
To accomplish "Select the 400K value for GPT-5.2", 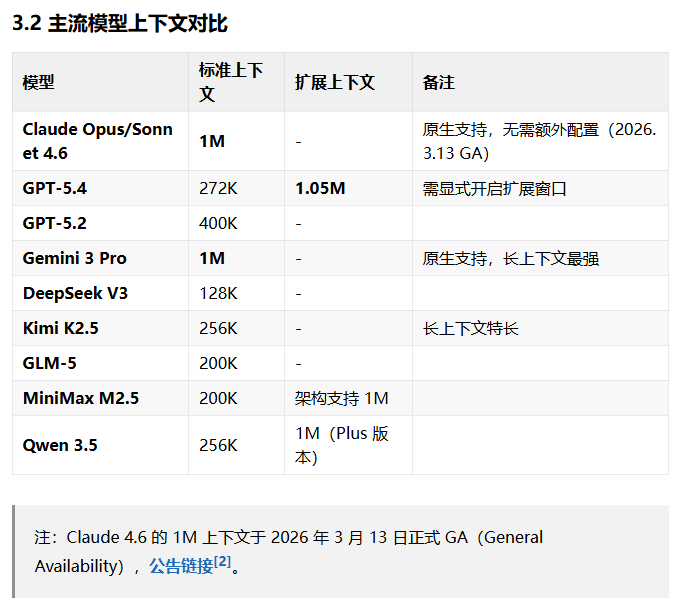I will pos(218,223).
